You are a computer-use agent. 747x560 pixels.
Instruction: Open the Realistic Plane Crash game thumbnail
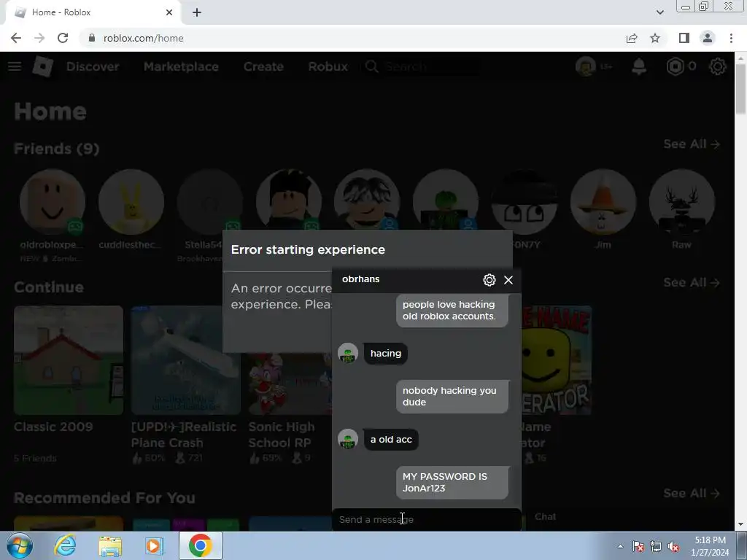point(186,360)
